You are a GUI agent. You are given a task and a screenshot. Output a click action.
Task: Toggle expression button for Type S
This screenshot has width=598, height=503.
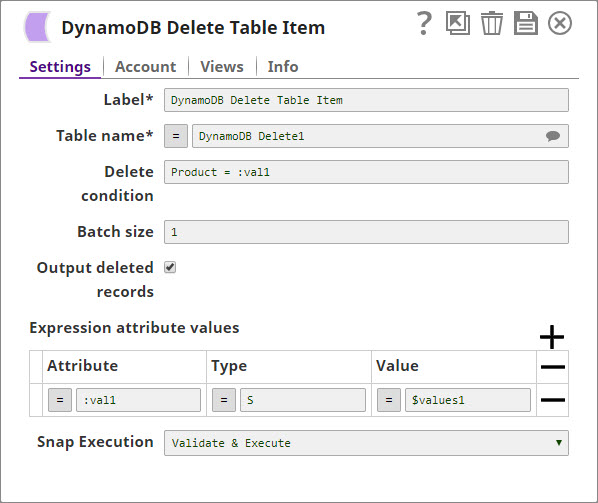[224, 400]
